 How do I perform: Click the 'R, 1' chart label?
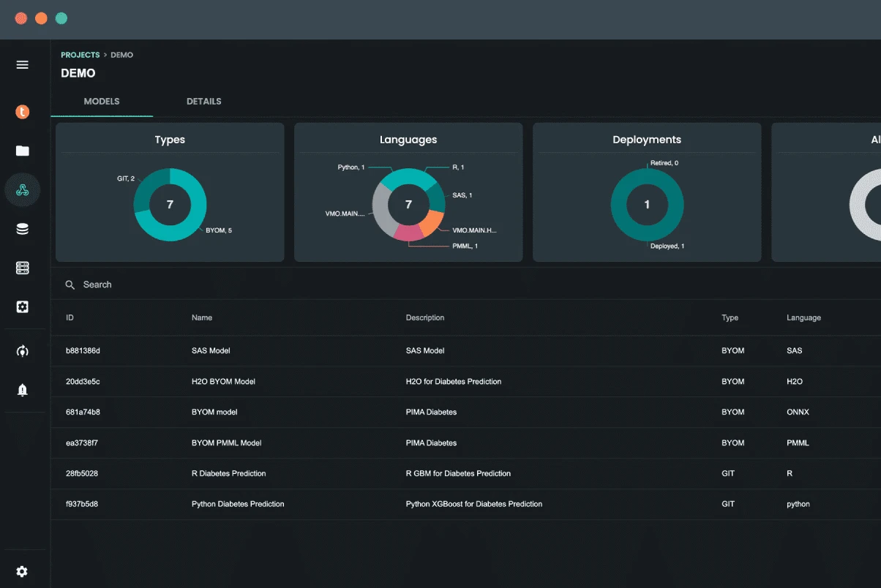(x=458, y=167)
